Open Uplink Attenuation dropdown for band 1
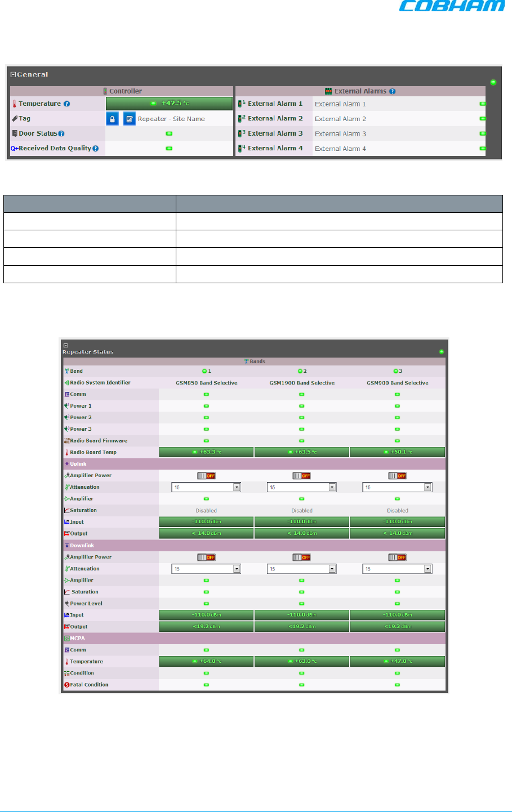Viewport: 512px width, 812px height. coord(206,487)
